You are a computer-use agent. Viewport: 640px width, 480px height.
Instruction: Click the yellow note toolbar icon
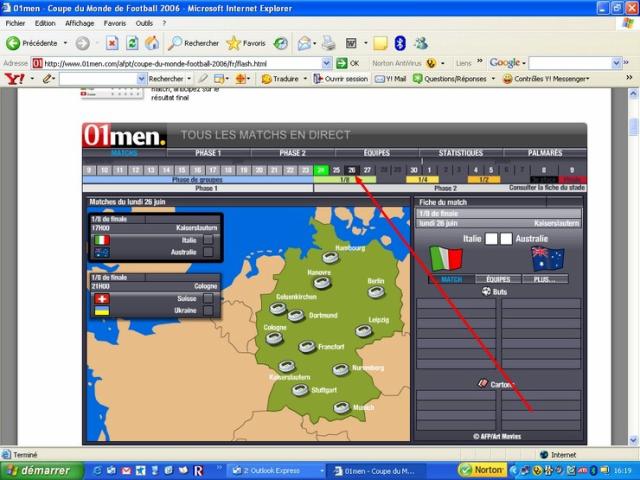[x=380, y=43]
